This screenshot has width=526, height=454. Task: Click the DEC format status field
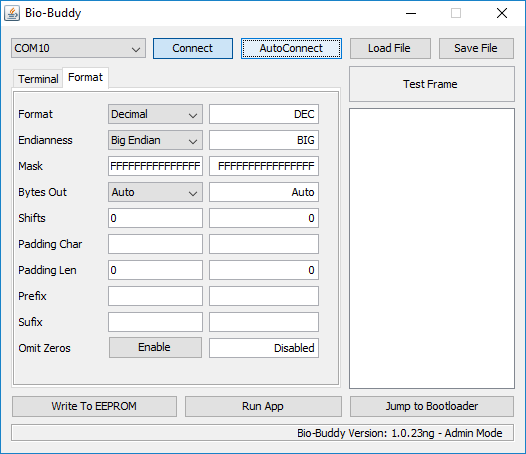pyautogui.click(x=264, y=114)
